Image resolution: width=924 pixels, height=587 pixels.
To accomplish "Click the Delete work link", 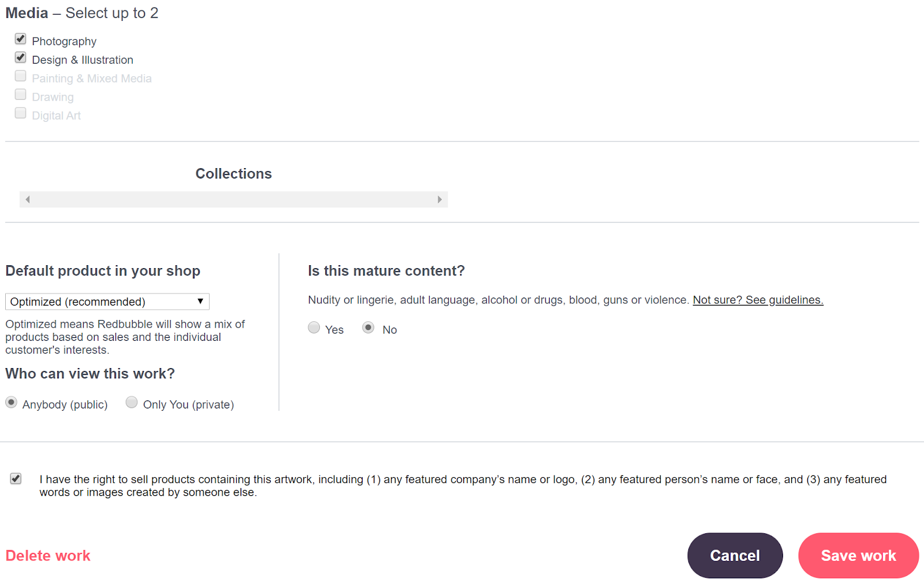I will point(48,556).
